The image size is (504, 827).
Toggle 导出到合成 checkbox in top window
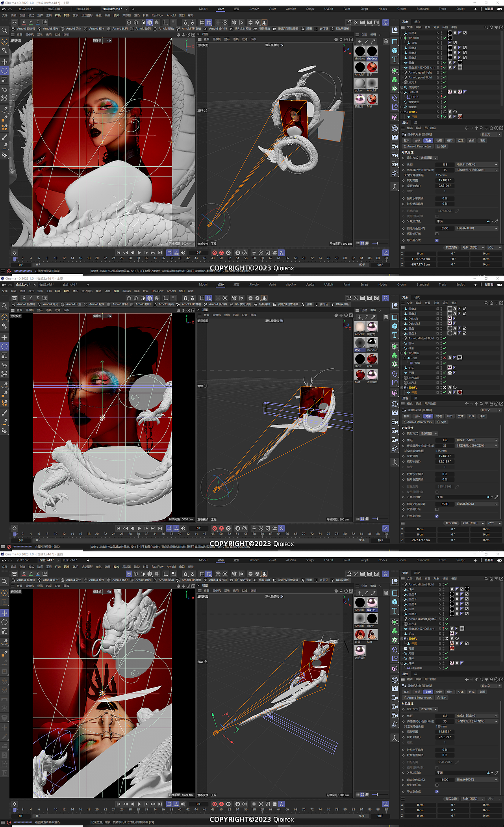pos(437,240)
